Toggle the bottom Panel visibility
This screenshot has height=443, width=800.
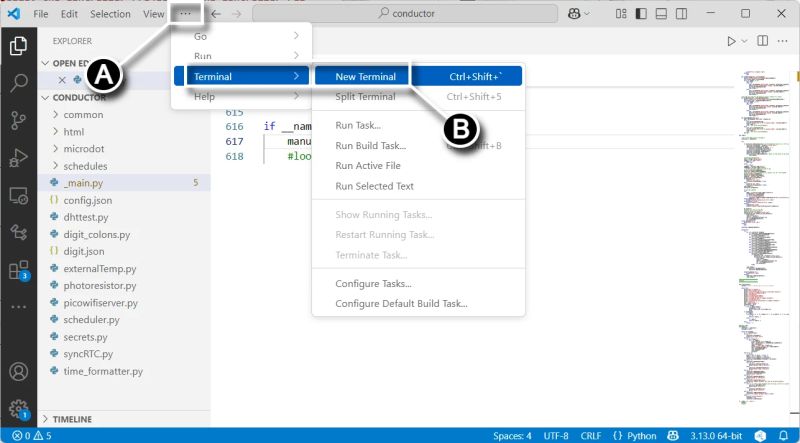click(x=661, y=14)
